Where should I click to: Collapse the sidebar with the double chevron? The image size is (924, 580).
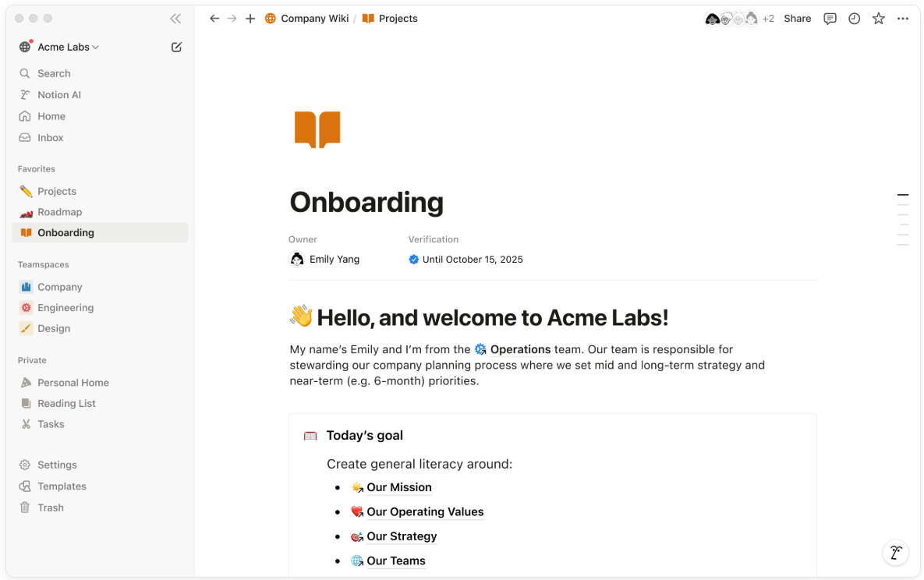tap(175, 18)
